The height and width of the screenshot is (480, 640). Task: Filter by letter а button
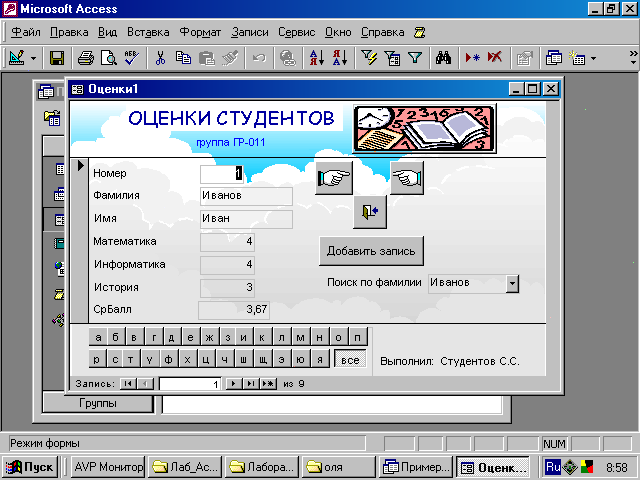[98, 338]
